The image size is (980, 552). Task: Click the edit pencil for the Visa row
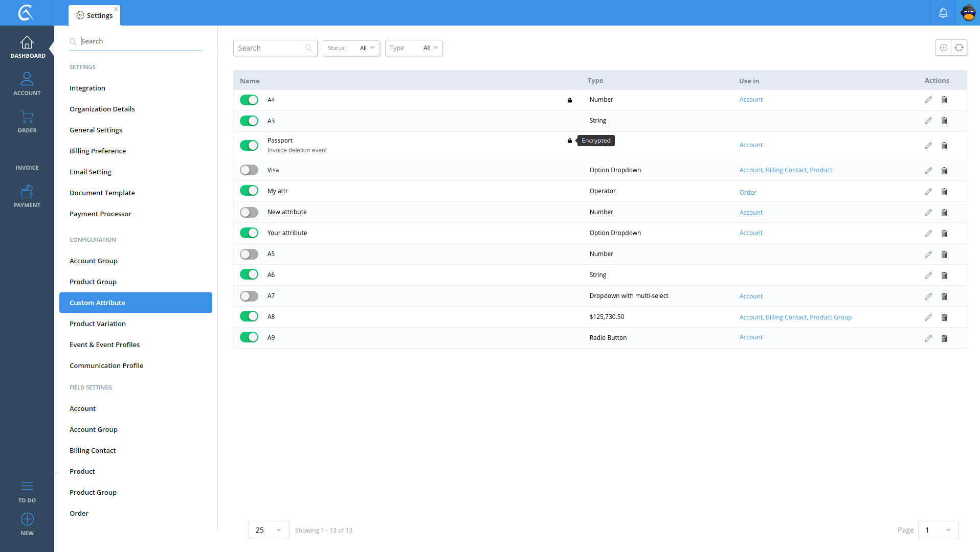point(928,171)
